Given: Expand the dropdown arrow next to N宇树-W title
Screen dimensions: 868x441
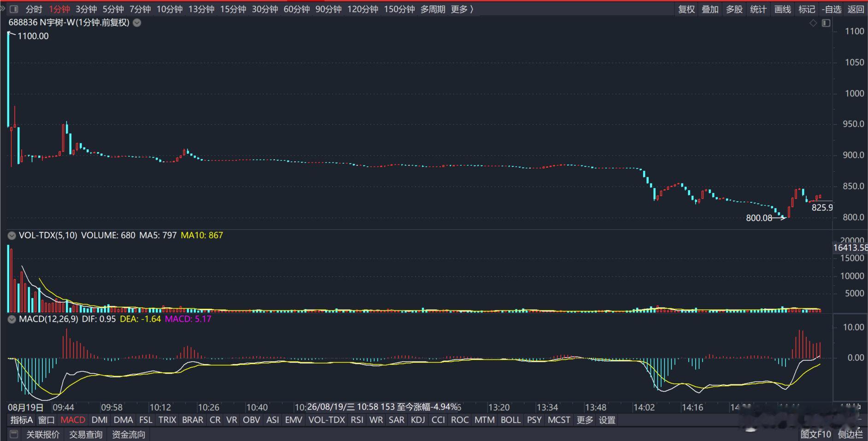Looking at the screenshot, I should pyautogui.click(x=137, y=23).
